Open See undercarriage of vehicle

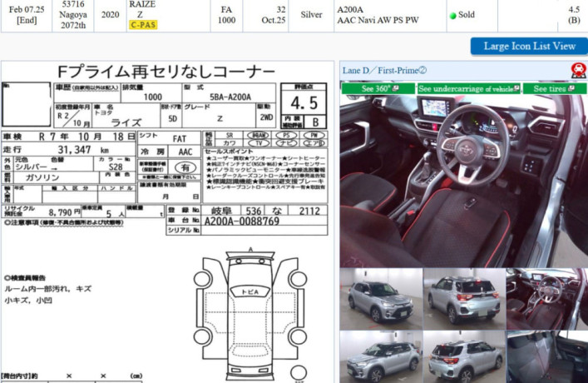pos(469,88)
